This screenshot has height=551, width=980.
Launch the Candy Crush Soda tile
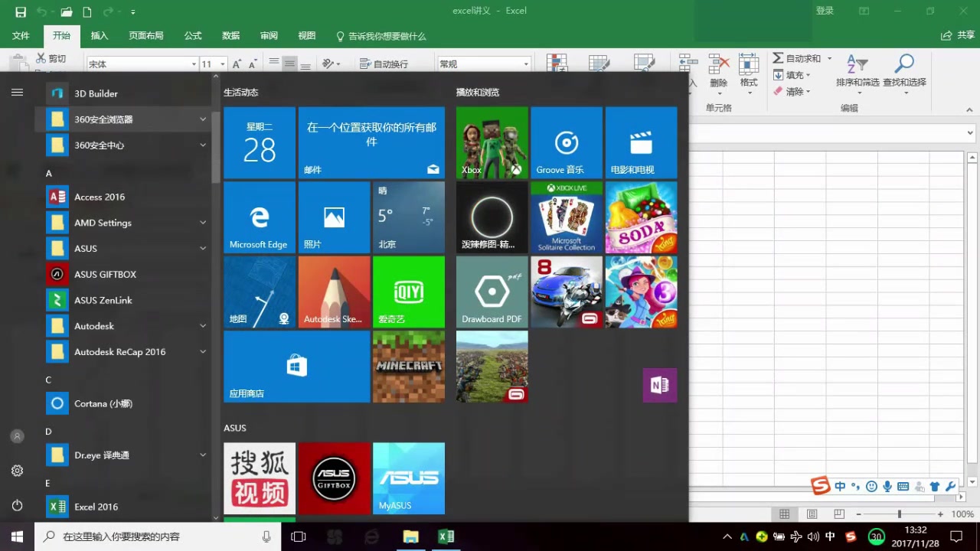coord(642,217)
